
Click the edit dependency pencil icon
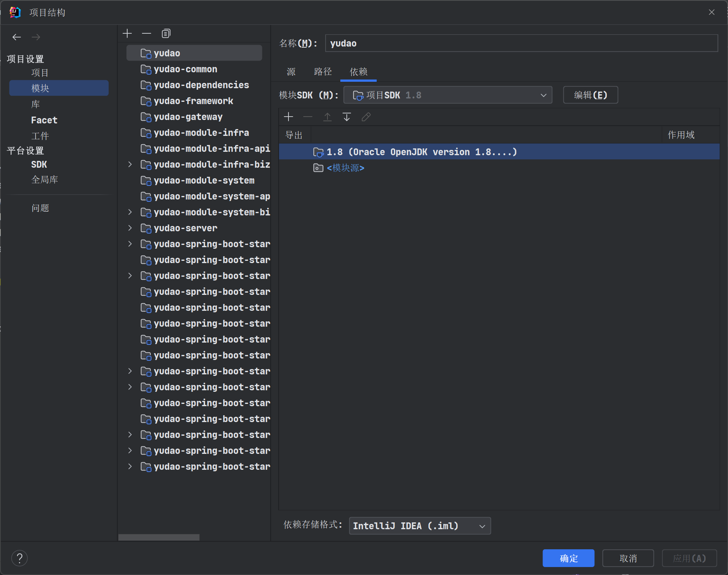click(x=366, y=117)
